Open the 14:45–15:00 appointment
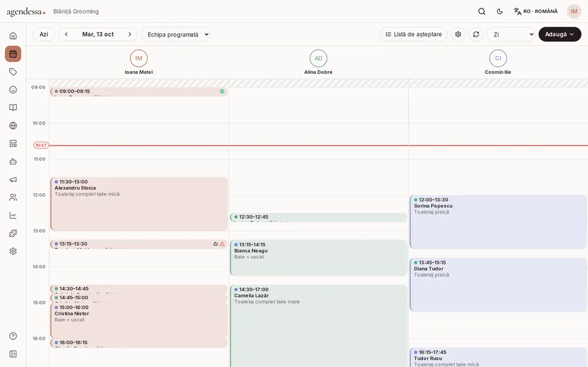This screenshot has width=588, height=367. (139, 298)
